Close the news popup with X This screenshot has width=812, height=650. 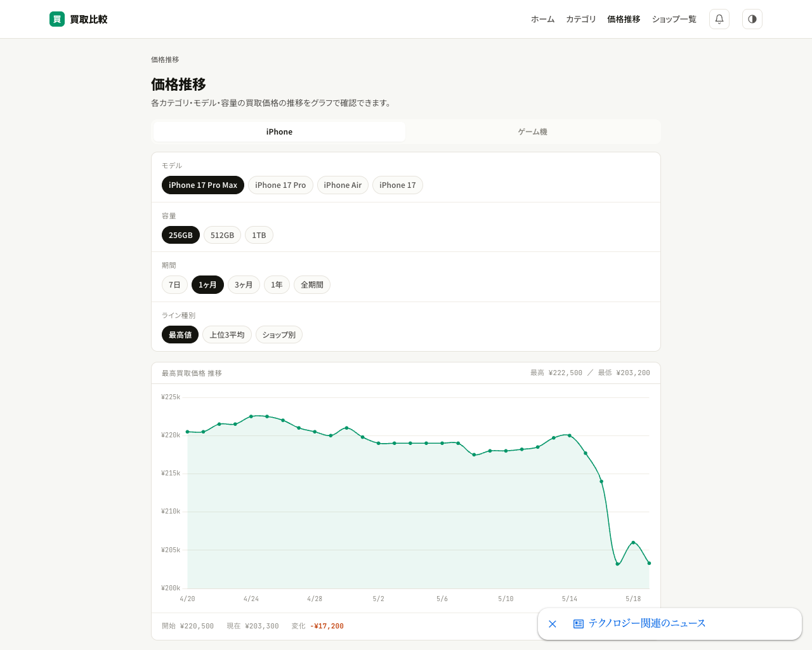tap(553, 624)
